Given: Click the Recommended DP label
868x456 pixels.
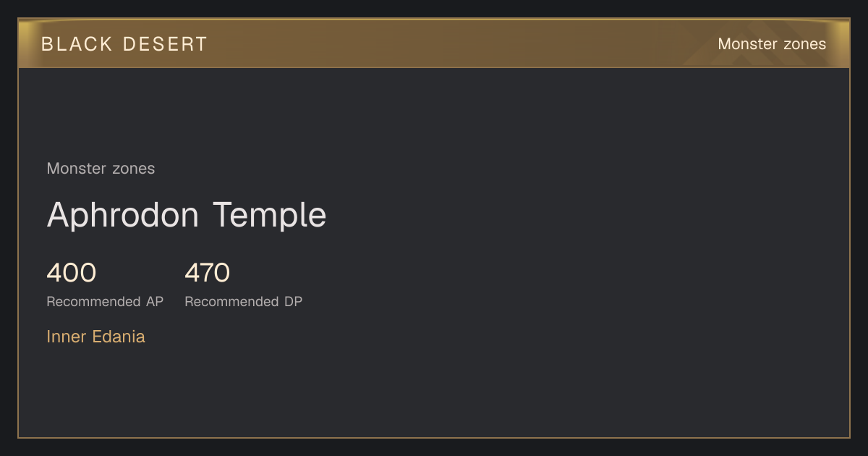Looking at the screenshot, I should coord(244,302).
